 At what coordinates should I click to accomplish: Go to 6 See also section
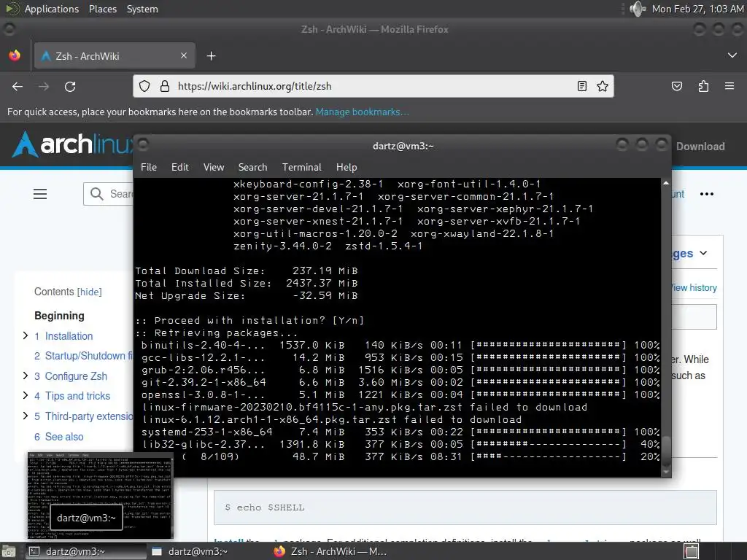click(58, 437)
